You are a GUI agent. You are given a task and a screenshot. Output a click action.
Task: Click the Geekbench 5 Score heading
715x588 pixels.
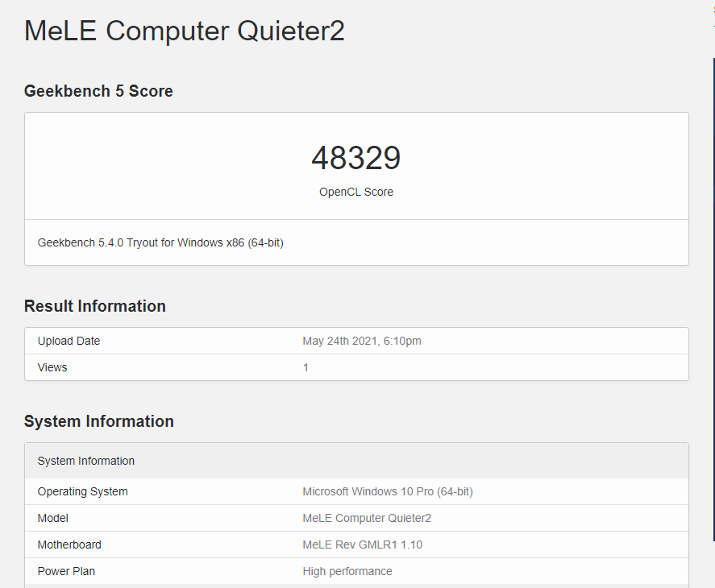pyautogui.click(x=98, y=91)
